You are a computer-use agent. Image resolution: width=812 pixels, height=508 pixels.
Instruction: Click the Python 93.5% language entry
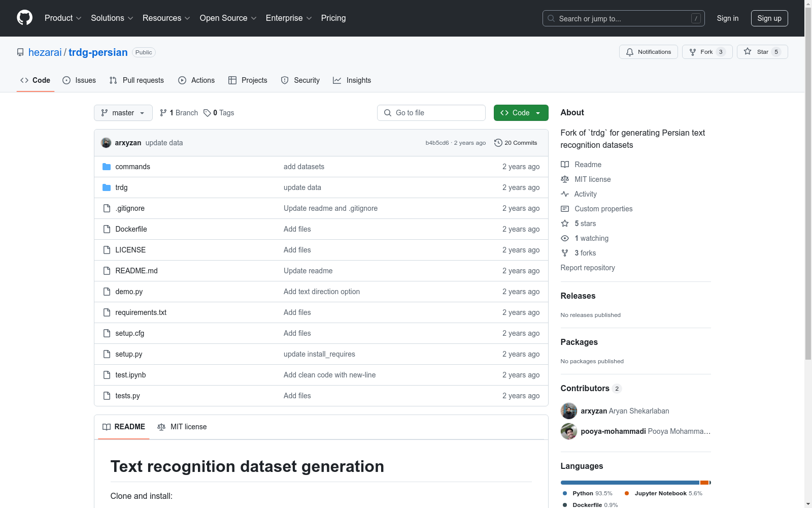tap(587, 493)
